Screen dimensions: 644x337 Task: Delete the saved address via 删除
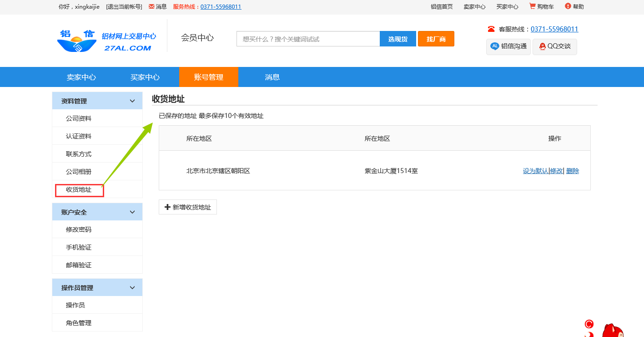[573, 171]
